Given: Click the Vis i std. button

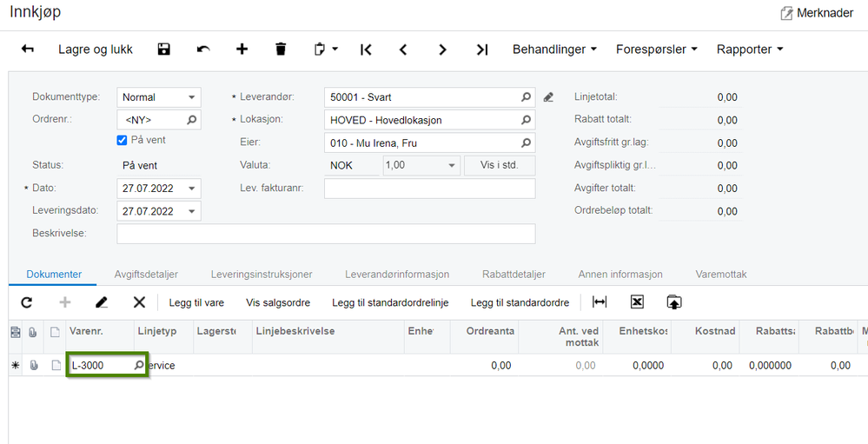Looking at the screenshot, I should coord(500,166).
